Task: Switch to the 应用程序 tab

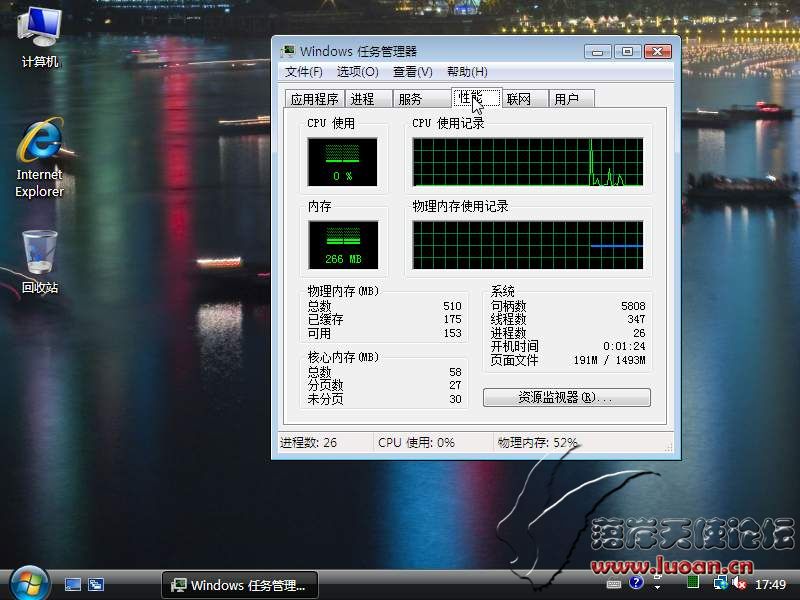Action: (314, 99)
